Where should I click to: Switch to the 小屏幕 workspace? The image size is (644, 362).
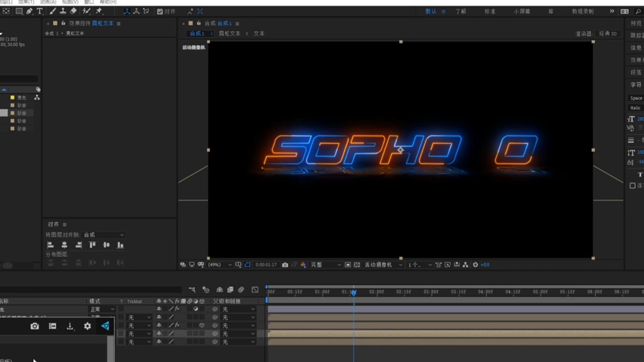click(522, 11)
